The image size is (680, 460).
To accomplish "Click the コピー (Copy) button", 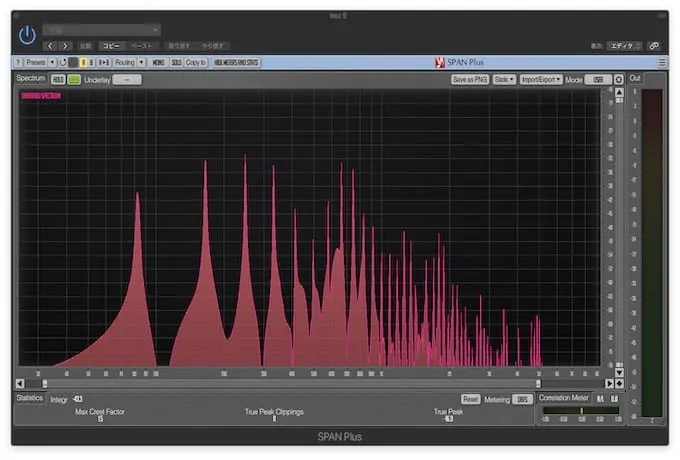I will (111, 46).
